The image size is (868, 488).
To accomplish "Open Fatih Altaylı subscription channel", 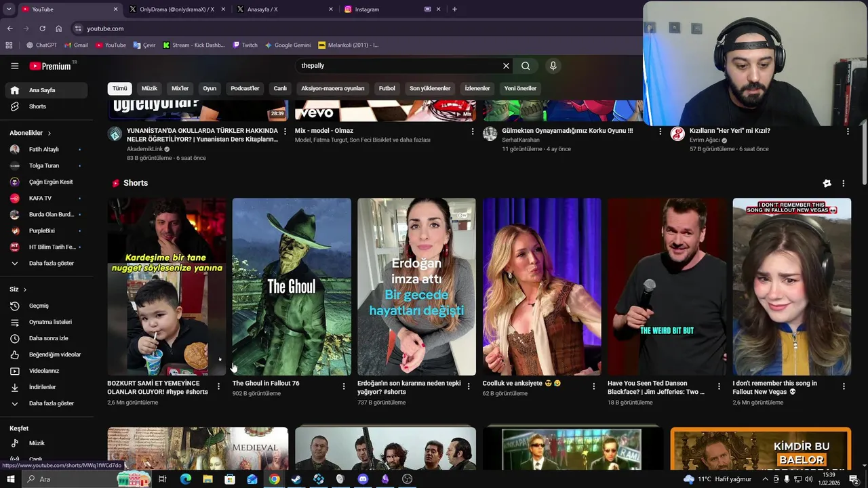I will [46, 149].
